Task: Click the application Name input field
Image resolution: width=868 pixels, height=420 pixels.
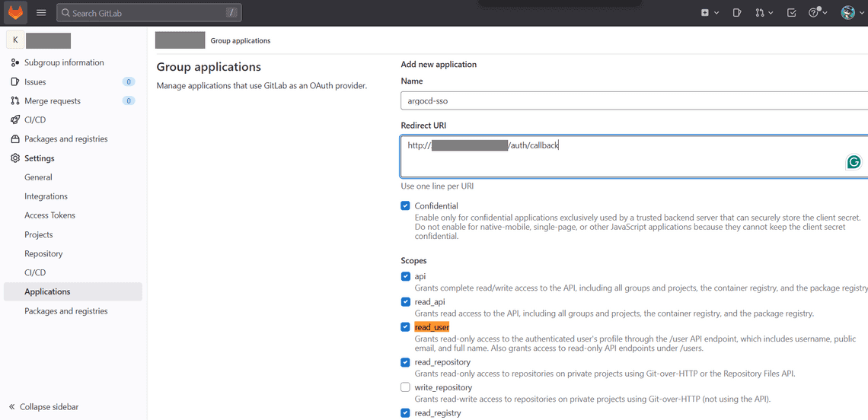Action: (633, 100)
